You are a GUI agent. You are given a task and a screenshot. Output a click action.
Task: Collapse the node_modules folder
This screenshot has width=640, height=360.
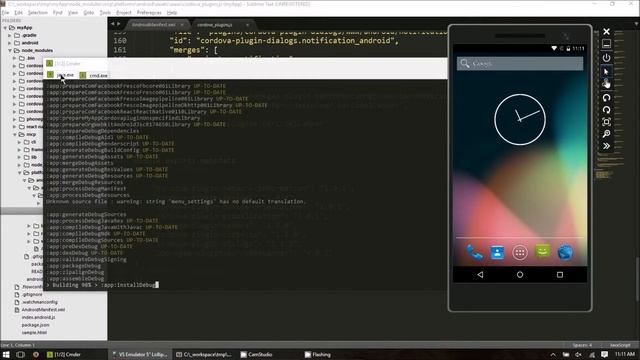pyautogui.click(x=10, y=51)
